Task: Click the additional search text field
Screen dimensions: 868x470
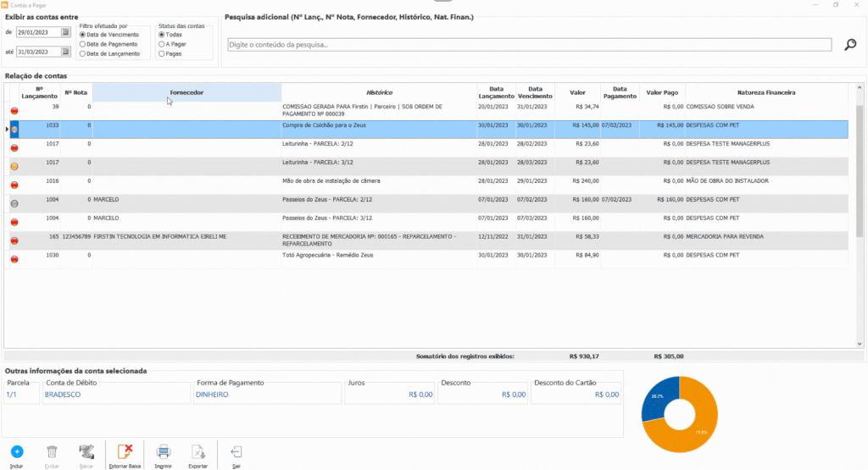Action: [x=529, y=45]
